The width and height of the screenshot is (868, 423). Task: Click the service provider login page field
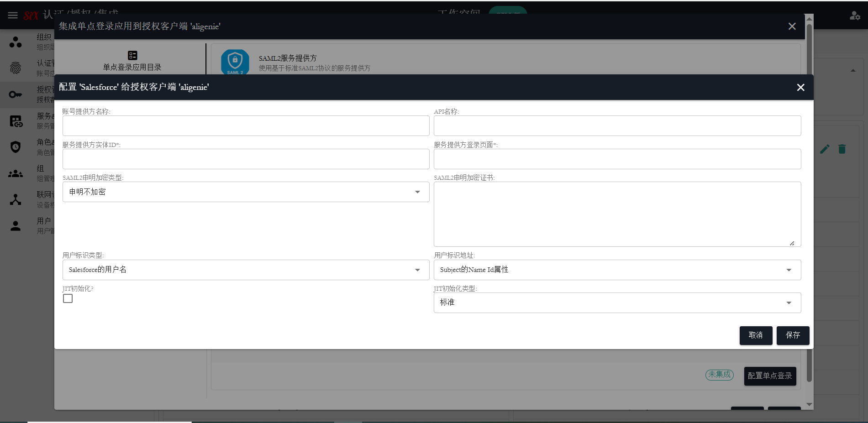pos(617,159)
